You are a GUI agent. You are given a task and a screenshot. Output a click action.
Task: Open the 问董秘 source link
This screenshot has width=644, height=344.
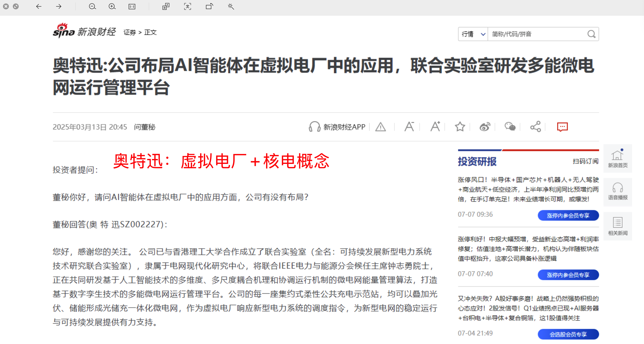click(145, 127)
